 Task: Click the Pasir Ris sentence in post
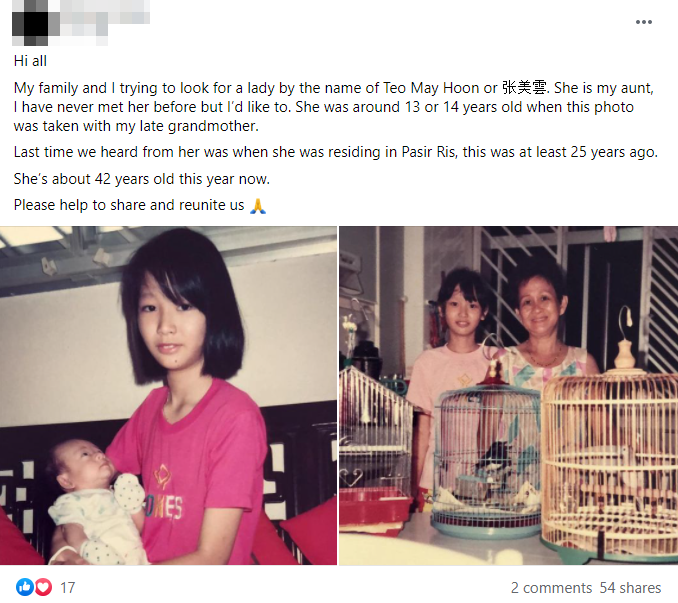pos(336,152)
